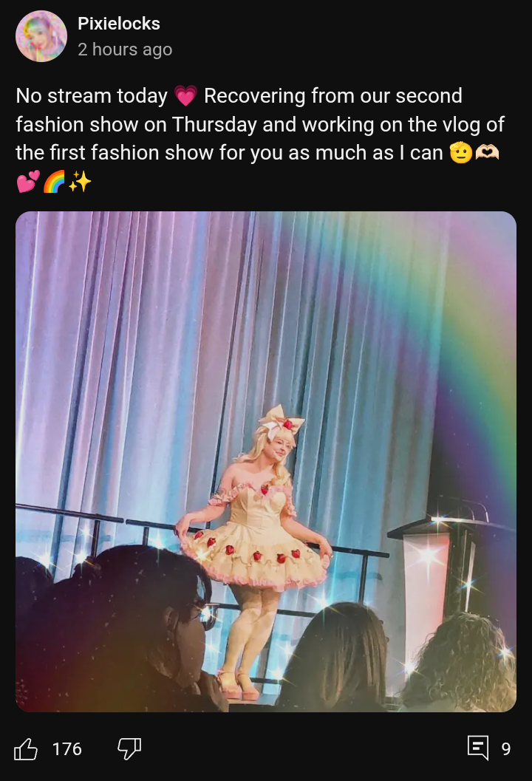Open the fashion show photo
The image size is (532, 781).
pyautogui.click(x=266, y=462)
